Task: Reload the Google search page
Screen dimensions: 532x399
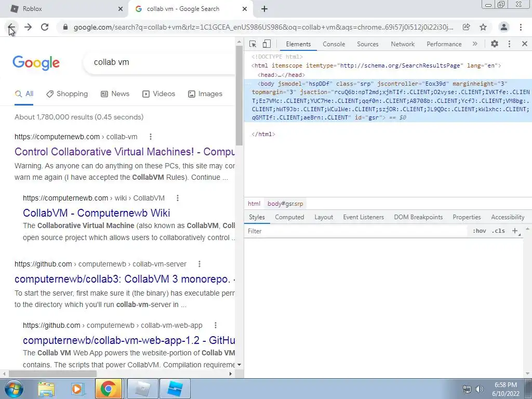Action: click(45, 27)
